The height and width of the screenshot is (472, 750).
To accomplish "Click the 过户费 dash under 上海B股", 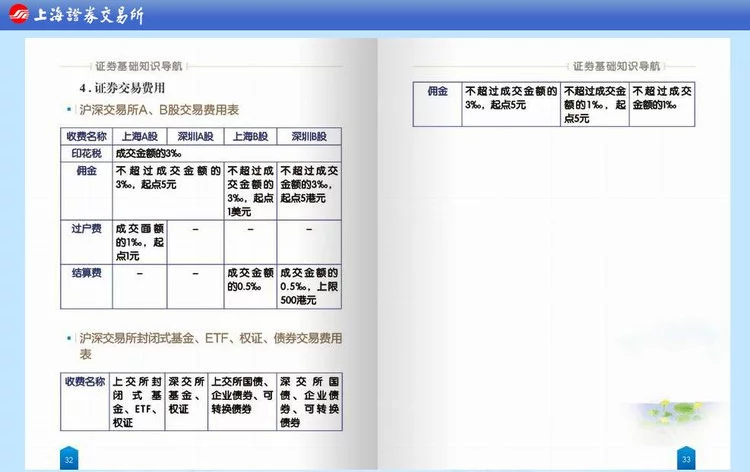I will pos(251,230).
